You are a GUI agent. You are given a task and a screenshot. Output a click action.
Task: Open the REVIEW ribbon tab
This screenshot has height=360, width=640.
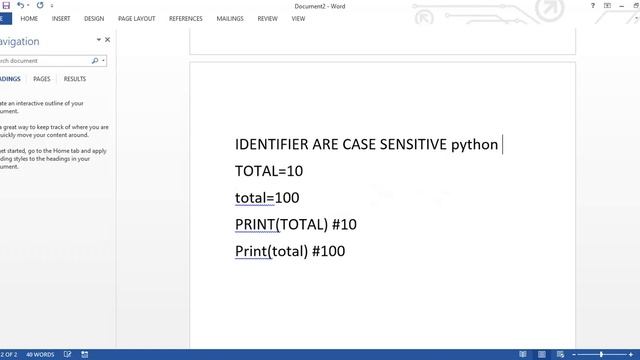click(x=267, y=19)
